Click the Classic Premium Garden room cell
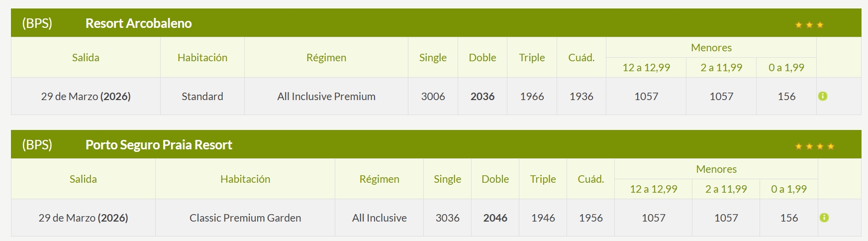 pyautogui.click(x=245, y=218)
